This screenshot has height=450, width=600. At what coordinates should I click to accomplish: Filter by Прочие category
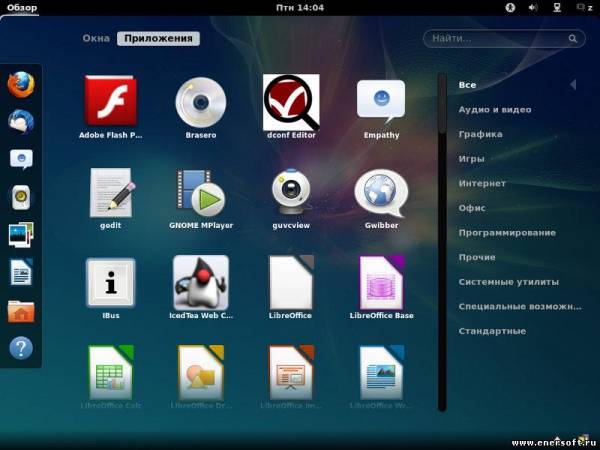pos(477,257)
